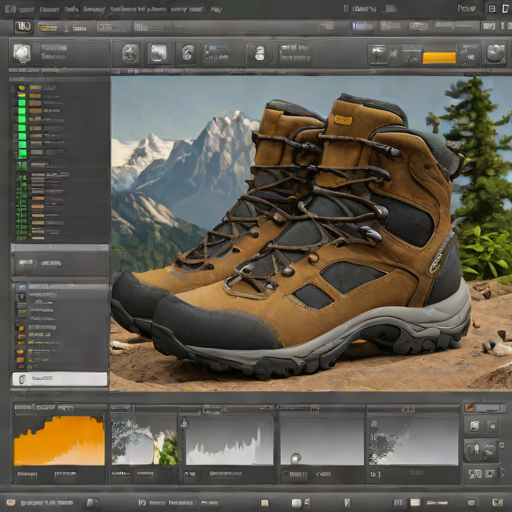Viewport: 512px width, 512px height.
Task: Select the yellow highlighted tab in the second toolbar row
Action: coord(48,28)
